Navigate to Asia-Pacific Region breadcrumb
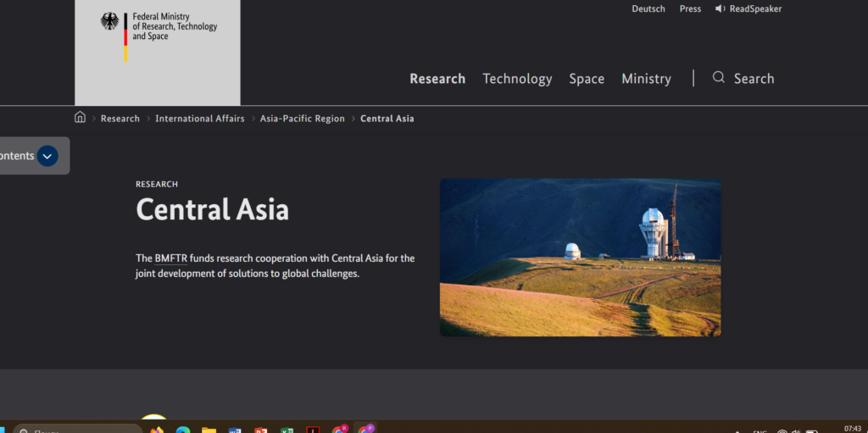Image resolution: width=868 pixels, height=433 pixels. (302, 119)
